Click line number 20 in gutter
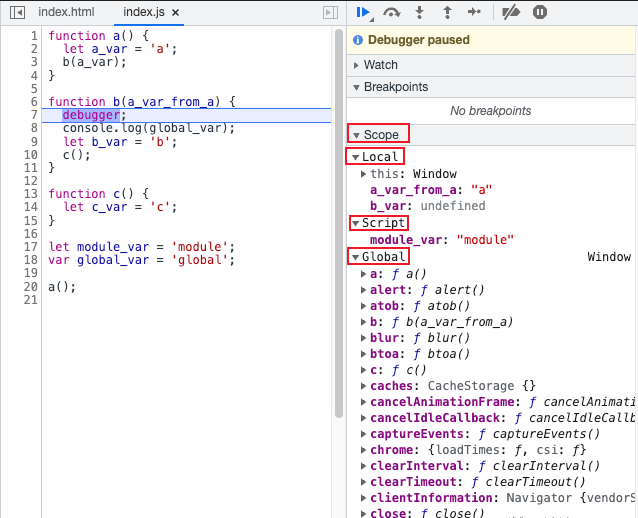The image size is (638, 518). point(30,286)
